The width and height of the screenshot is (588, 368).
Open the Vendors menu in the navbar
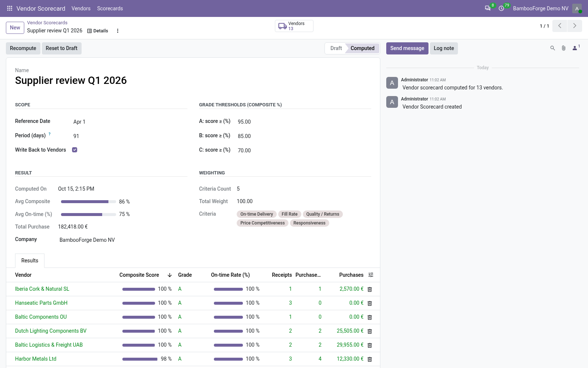[x=81, y=8]
